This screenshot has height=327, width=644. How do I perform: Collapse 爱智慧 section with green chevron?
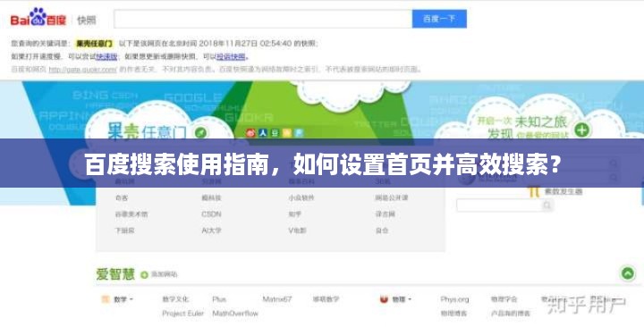tap(628, 273)
